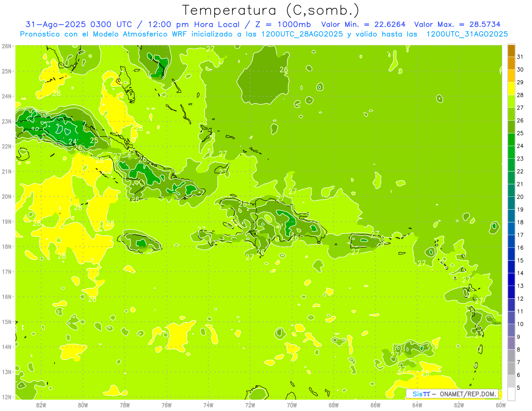Pick the yellow-green 27–28 swatch on color scale
Screen dimensions: 532x411
(511, 102)
